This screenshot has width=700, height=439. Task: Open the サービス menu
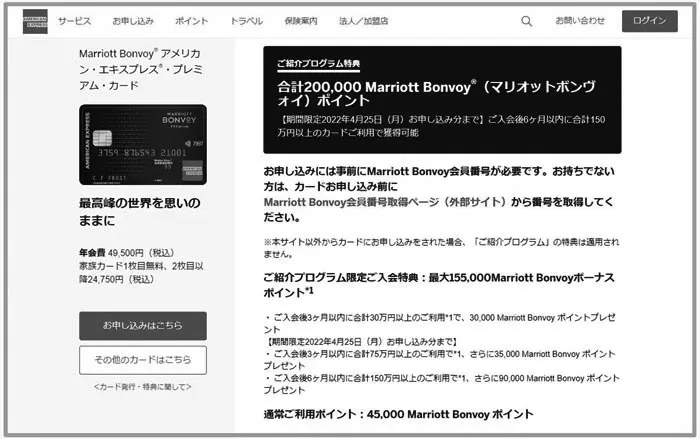coord(74,21)
